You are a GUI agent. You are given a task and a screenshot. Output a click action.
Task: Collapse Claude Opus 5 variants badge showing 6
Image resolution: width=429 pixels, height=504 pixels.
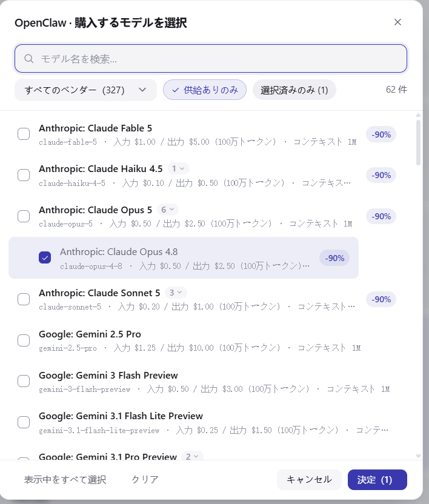[168, 210]
